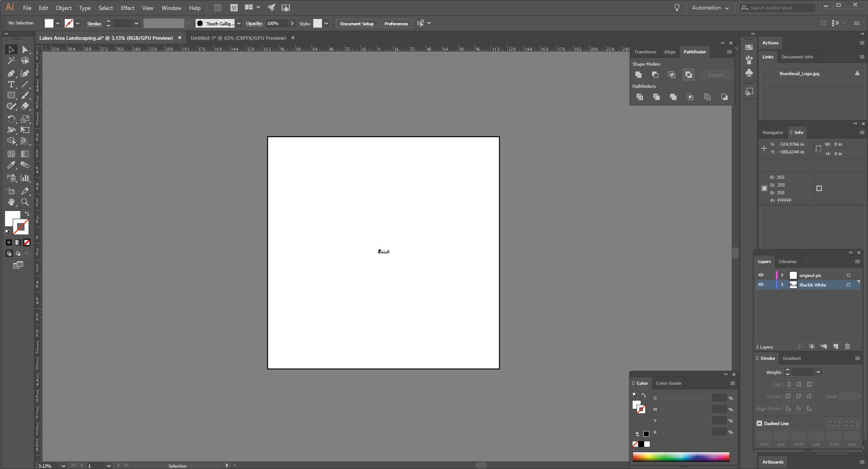Click the Document Setup button
Screen dimensions: 868x469
(x=357, y=24)
